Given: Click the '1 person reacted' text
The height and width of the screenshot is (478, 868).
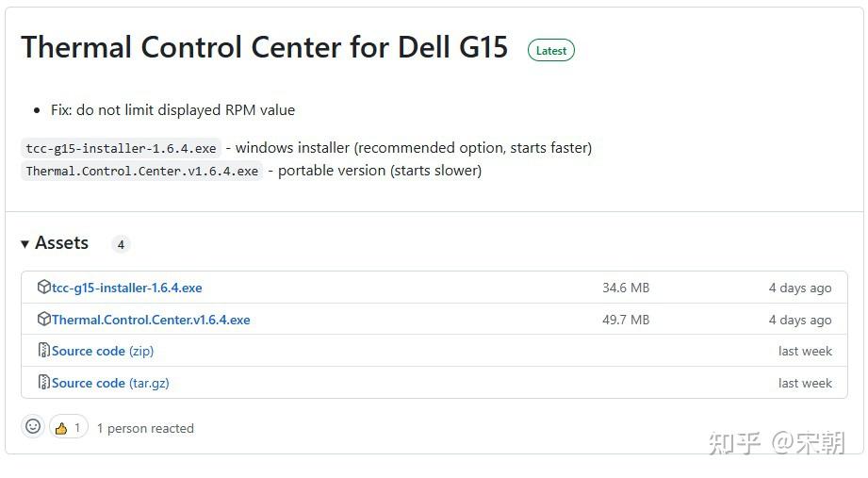Looking at the screenshot, I should pos(145,428).
